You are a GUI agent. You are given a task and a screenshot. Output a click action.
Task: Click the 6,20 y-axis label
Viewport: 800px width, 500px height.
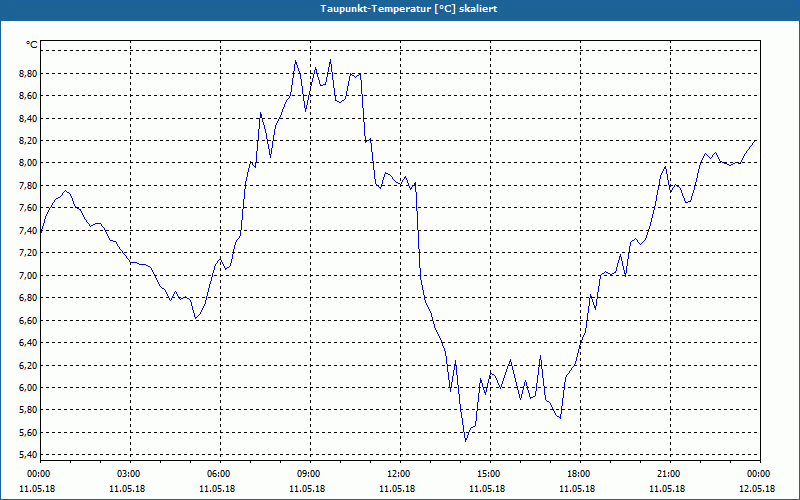click(28, 365)
